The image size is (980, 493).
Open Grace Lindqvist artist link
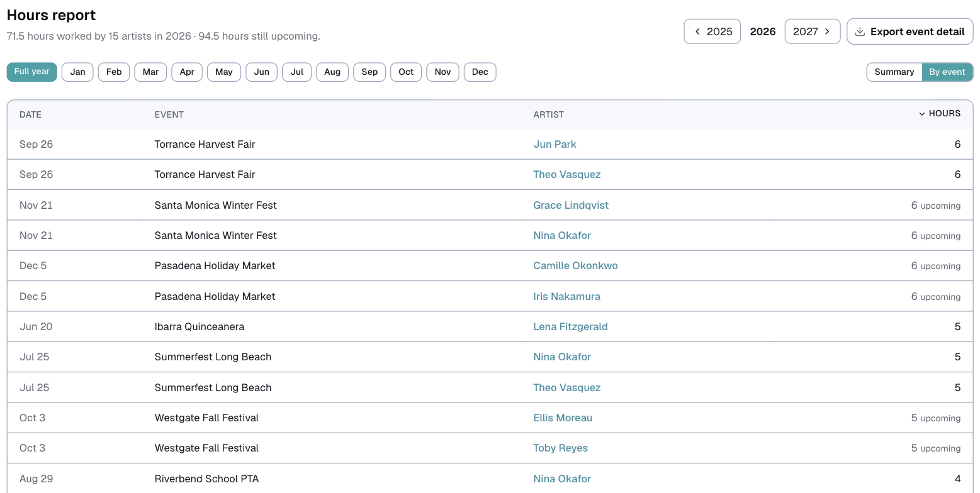click(x=571, y=205)
